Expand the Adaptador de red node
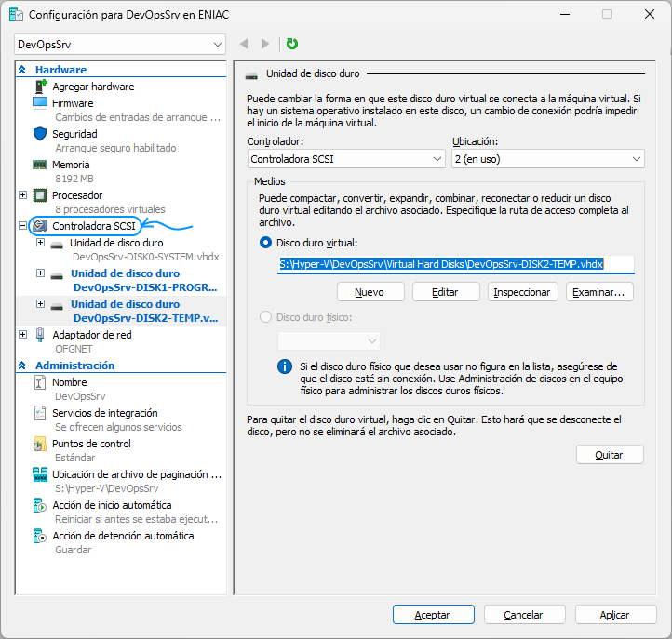The height and width of the screenshot is (639, 672). coord(22,335)
